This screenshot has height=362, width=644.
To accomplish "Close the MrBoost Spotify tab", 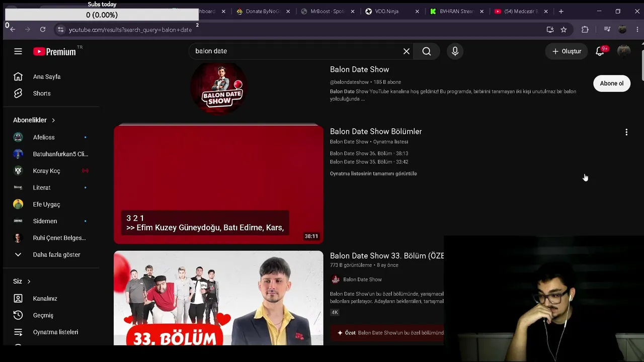I will pyautogui.click(x=353, y=11).
